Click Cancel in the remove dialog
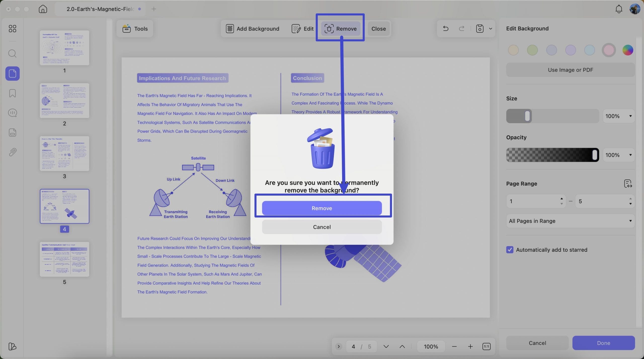 [322, 227]
